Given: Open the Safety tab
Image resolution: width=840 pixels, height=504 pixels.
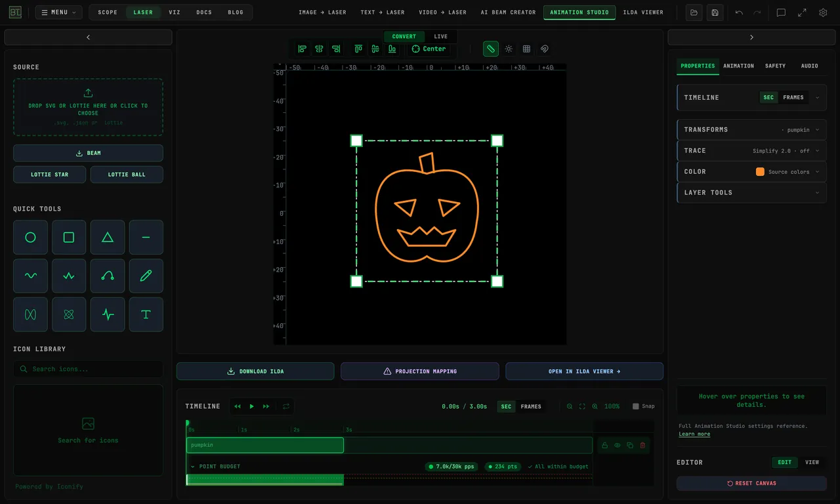Looking at the screenshot, I should coord(775,66).
